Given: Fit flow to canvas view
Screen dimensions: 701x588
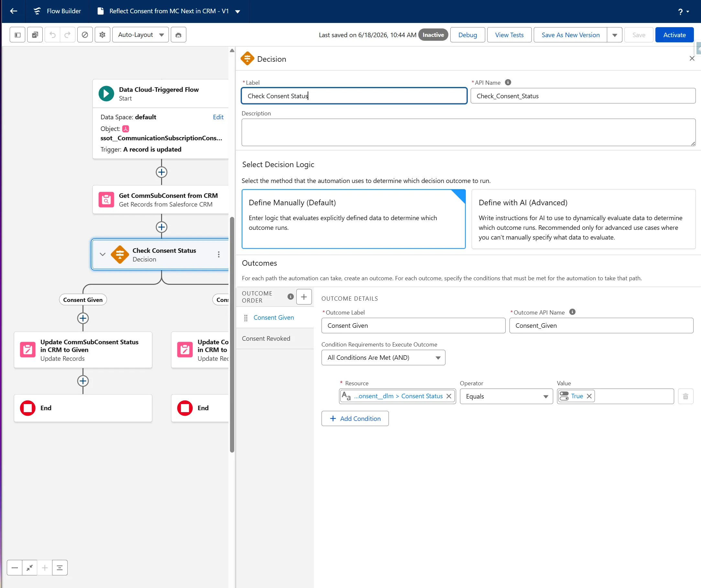Looking at the screenshot, I should pyautogui.click(x=30, y=568).
